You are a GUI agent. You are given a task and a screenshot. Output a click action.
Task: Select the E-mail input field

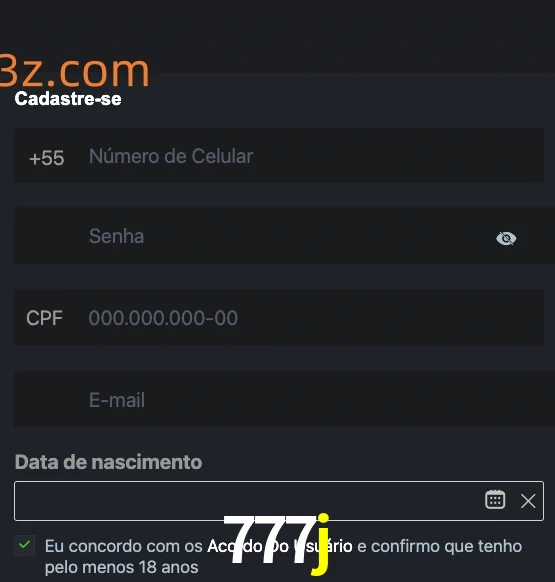point(284,399)
